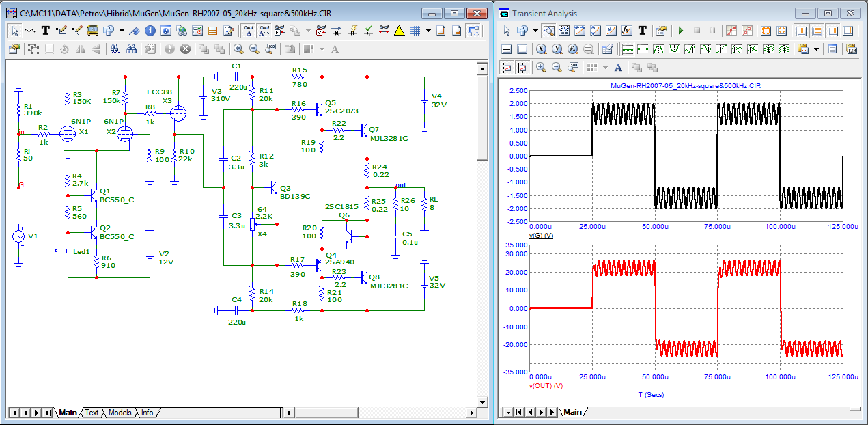The height and width of the screenshot is (425, 868).
Task: Toggle the grid display icon in schematic toolbar
Action: (415, 30)
